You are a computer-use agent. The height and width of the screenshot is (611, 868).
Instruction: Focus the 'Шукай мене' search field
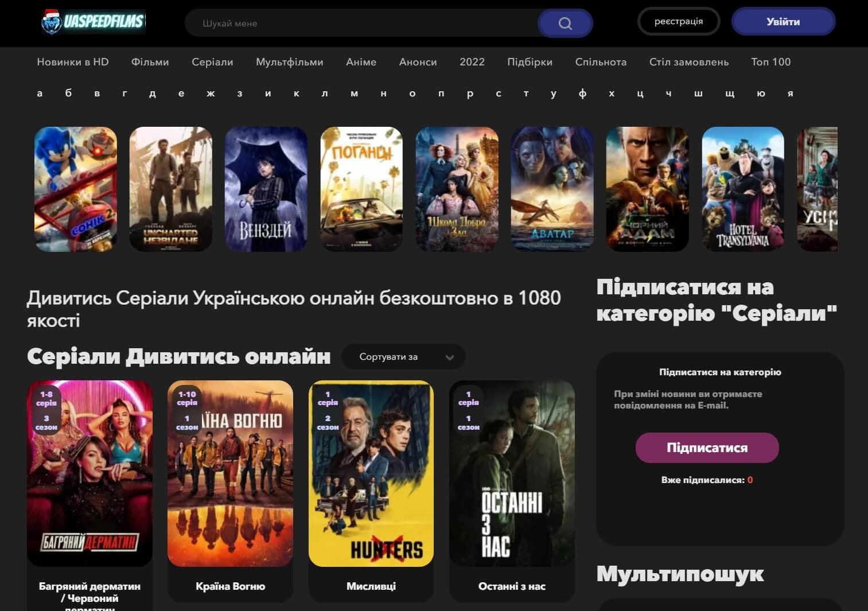361,24
